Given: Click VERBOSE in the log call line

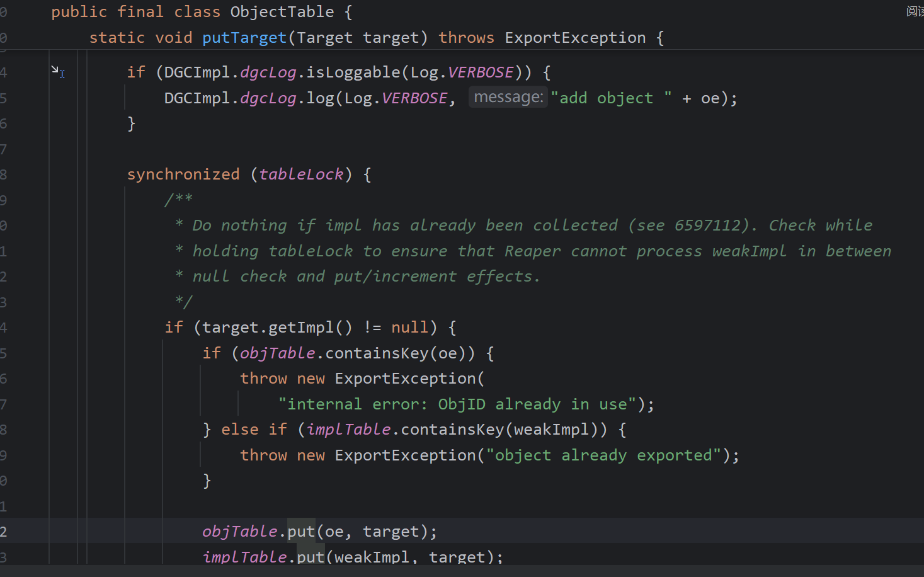Looking at the screenshot, I should [x=414, y=98].
